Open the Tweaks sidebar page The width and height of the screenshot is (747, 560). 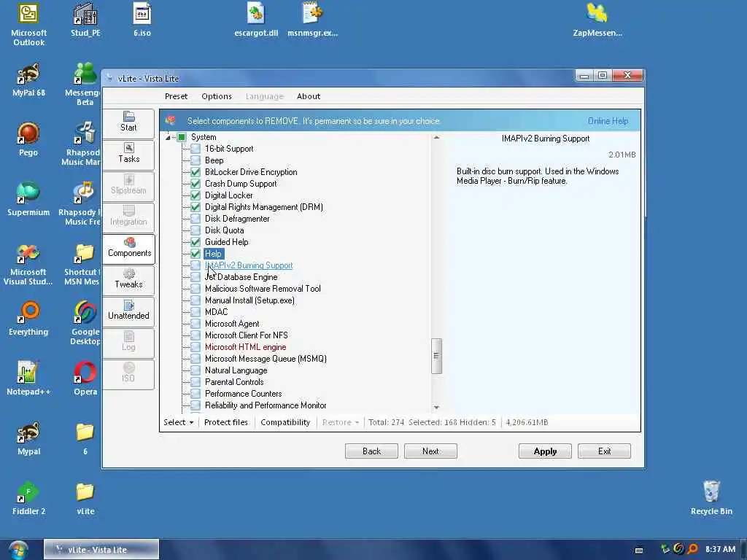pyautogui.click(x=128, y=280)
